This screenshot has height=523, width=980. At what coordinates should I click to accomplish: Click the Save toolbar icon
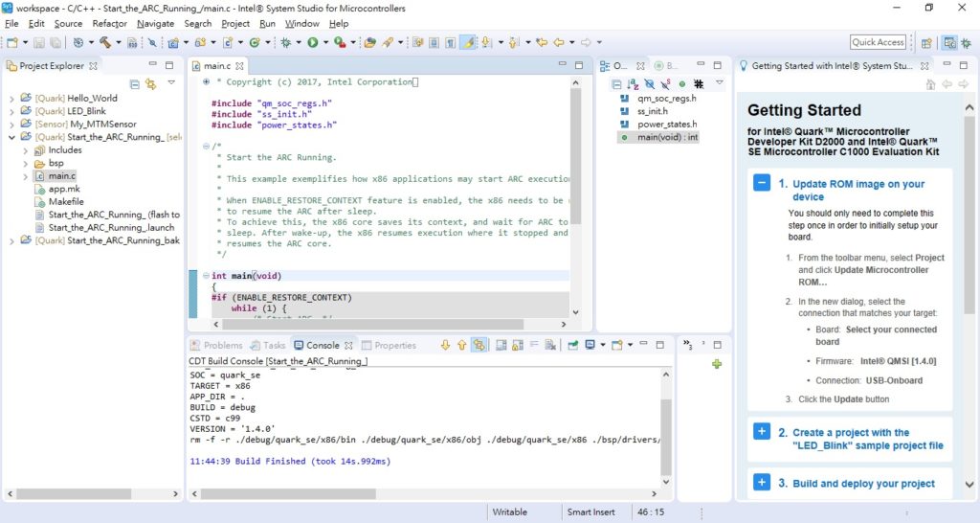pyautogui.click(x=38, y=42)
